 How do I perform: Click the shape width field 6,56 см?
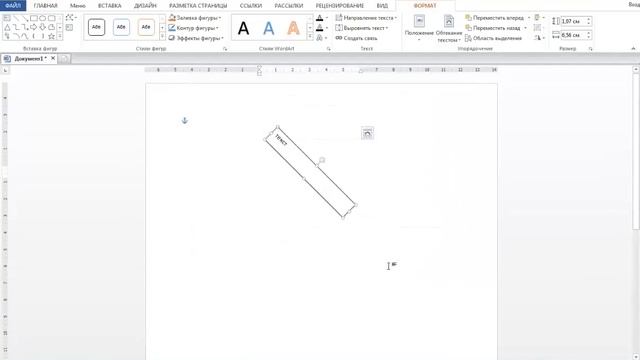[x=573, y=35]
